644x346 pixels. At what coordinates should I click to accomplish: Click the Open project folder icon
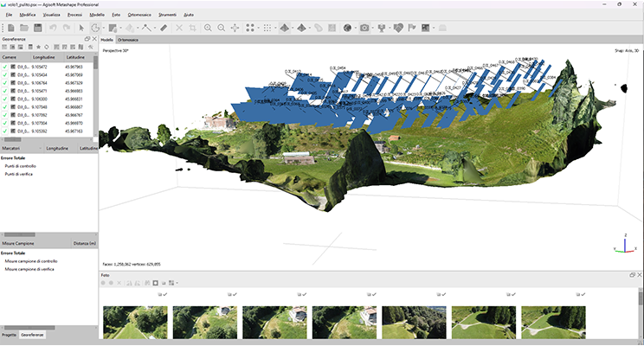pyautogui.click(x=24, y=28)
